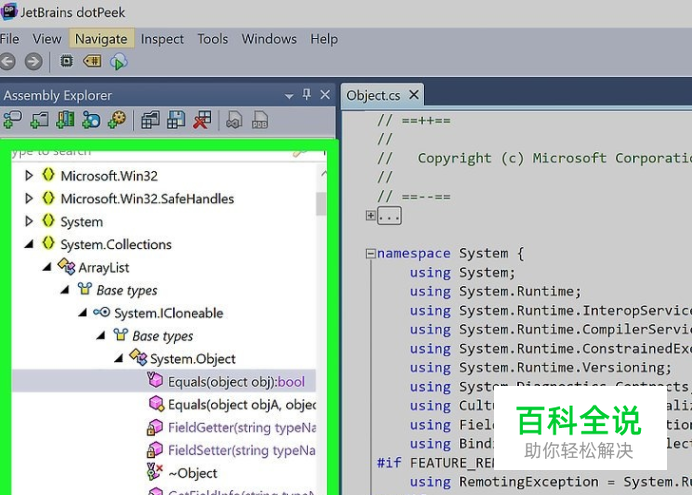Open the Tools menu
692x495 pixels.
click(x=212, y=39)
